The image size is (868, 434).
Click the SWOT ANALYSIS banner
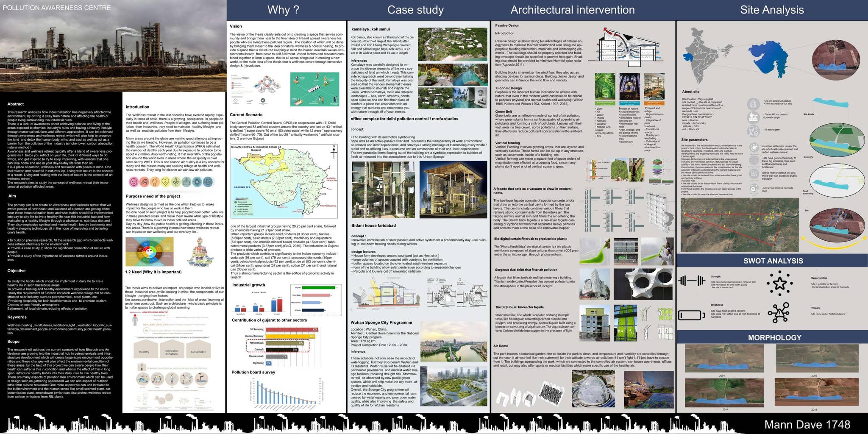(772, 261)
